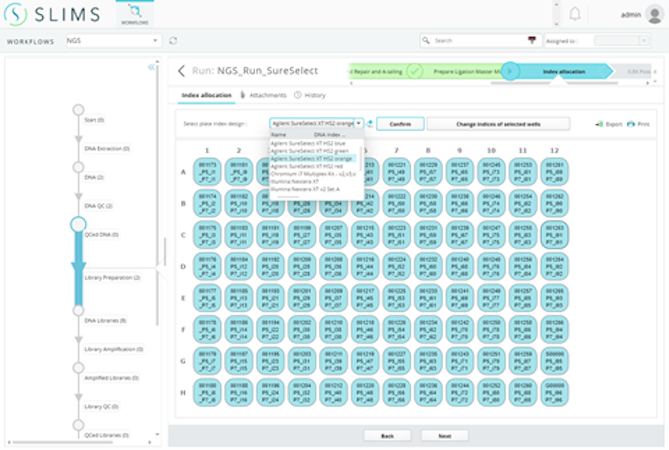669x450 pixels.
Task: Click the workflow panel horizontal scrollbar
Action: coord(61,442)
